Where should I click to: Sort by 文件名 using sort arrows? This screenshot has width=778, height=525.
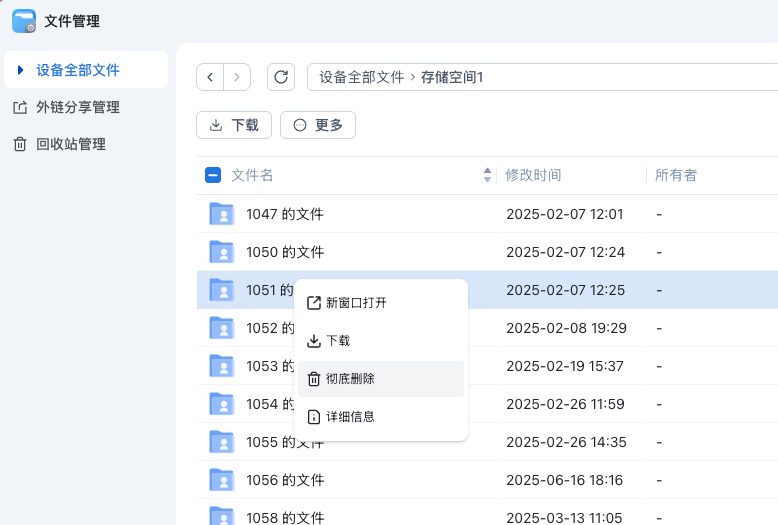pos(487,175)
